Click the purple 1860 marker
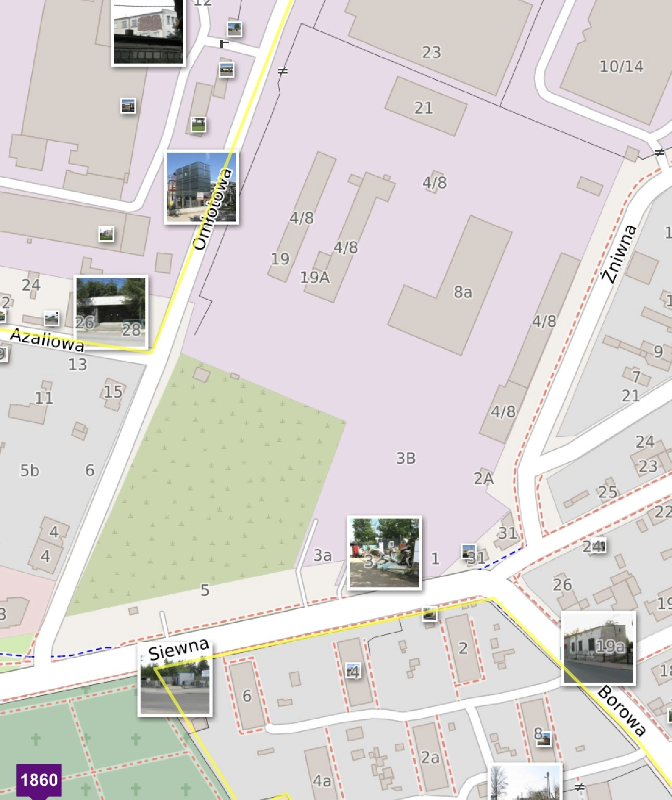Viewport: 672px width, 800px height. click(x=39, y=780)
